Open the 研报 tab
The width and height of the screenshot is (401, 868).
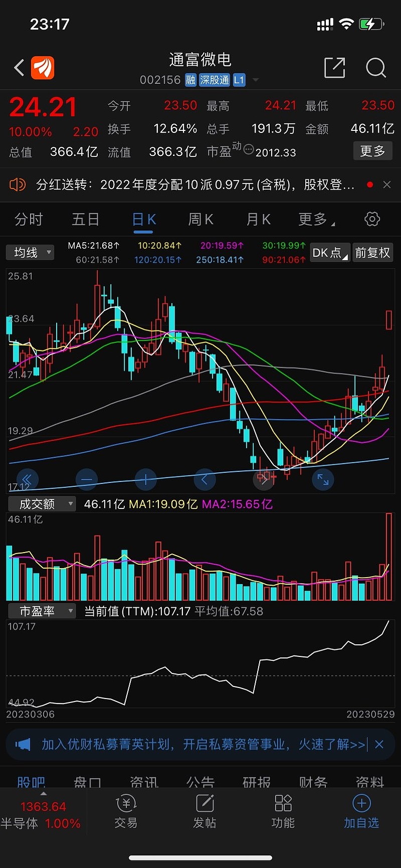(x=257, y=782)
